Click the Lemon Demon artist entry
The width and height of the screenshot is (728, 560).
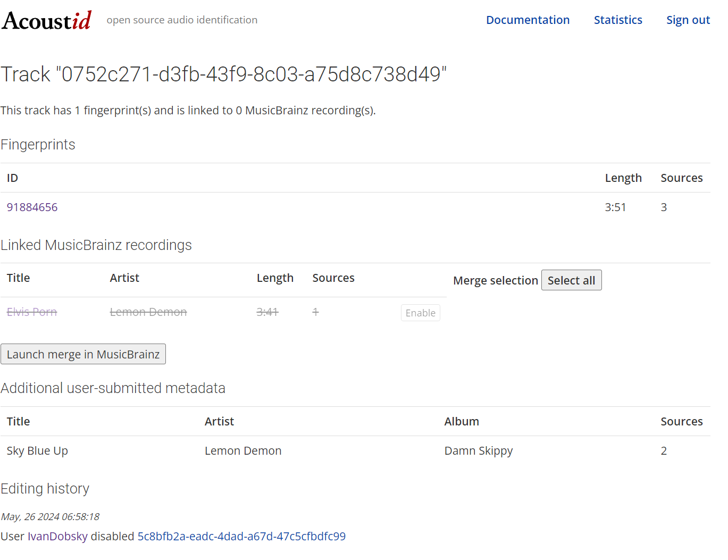(148, 312)
